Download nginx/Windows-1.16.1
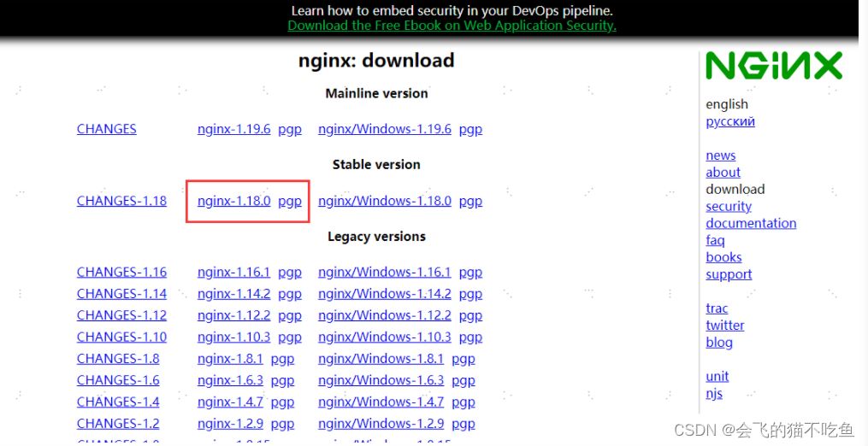Screen dimensions: 868x446 tap(385, 273)
